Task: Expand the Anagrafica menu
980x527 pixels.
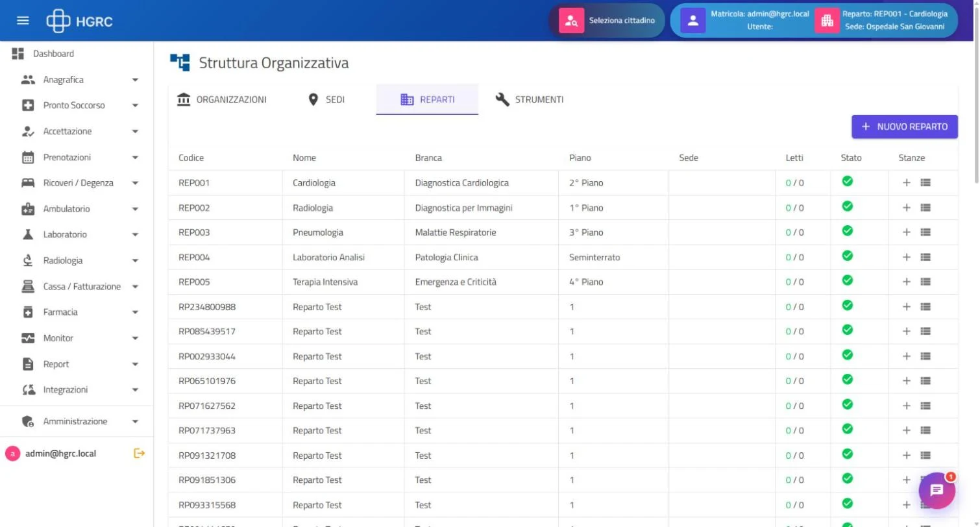Action: 77,80
